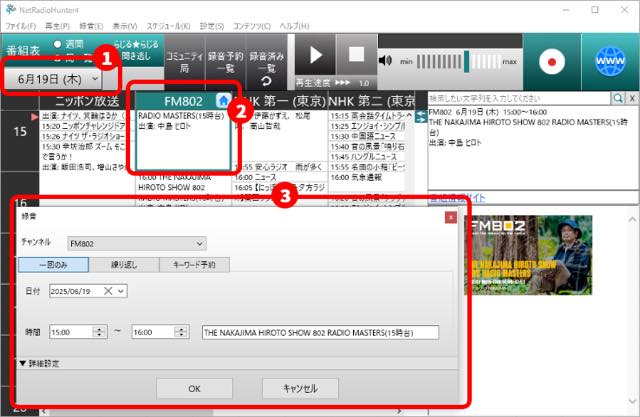Switch to the キーワード予約 tab
The image size is (640, 417).
tap(194, 265)
